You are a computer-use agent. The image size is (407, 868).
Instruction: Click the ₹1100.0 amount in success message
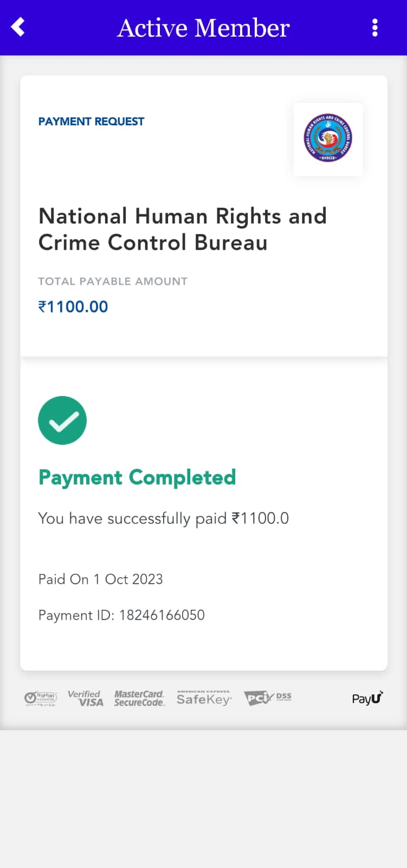(260, 519)
